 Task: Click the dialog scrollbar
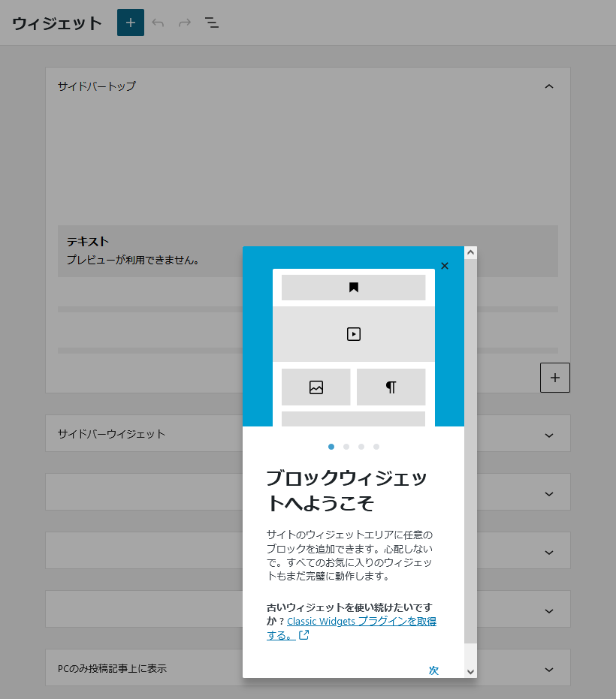pos(470,450)
